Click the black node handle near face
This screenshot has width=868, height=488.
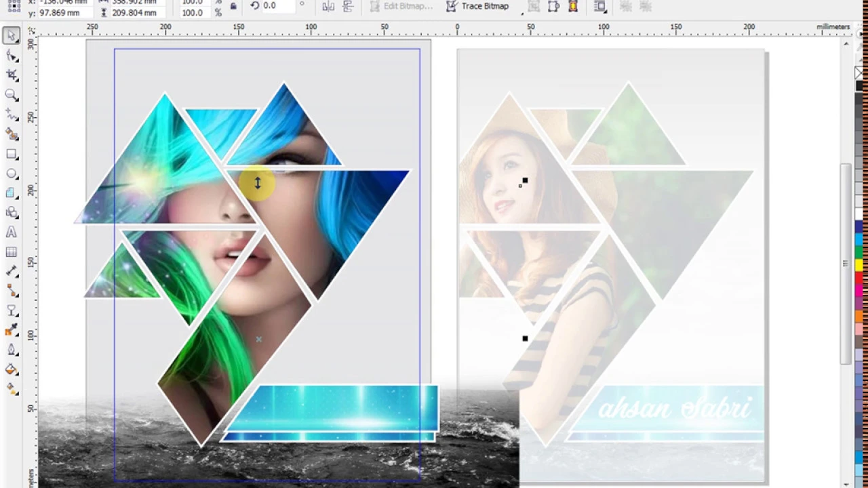click(525, 180)
